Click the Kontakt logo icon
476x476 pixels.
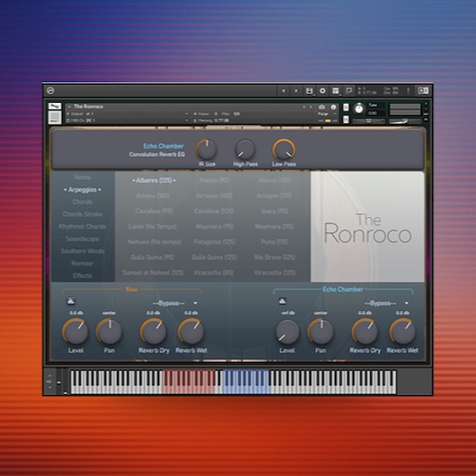point(50,90)
